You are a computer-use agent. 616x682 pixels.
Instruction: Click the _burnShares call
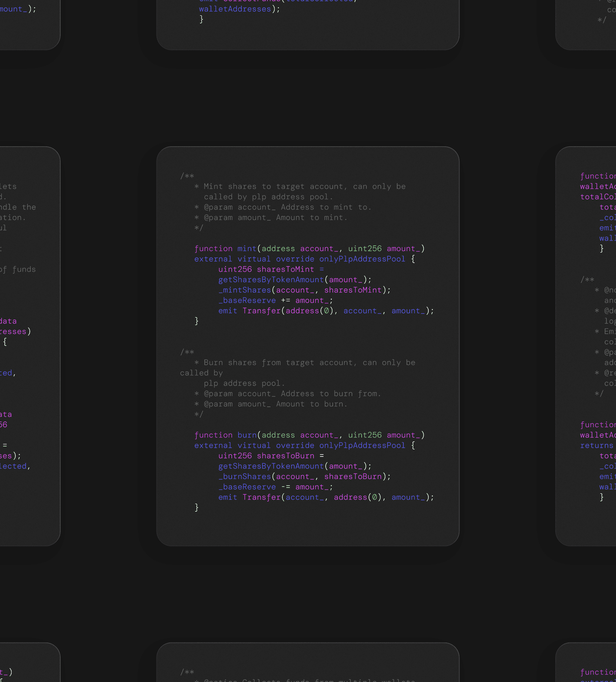(x=244, y=477)
